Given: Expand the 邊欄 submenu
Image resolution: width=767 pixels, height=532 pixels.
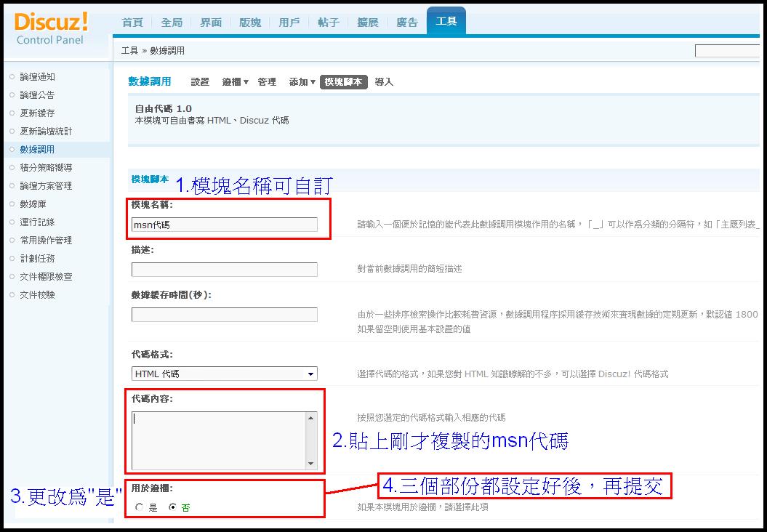Looking at the screenshot, I should point(235,82).
